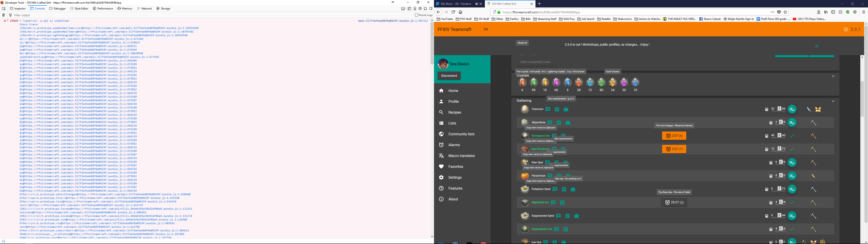Enable the Persist Logs checkbox in DevTools
Viewport: 868px width, 244px height.
417,15
